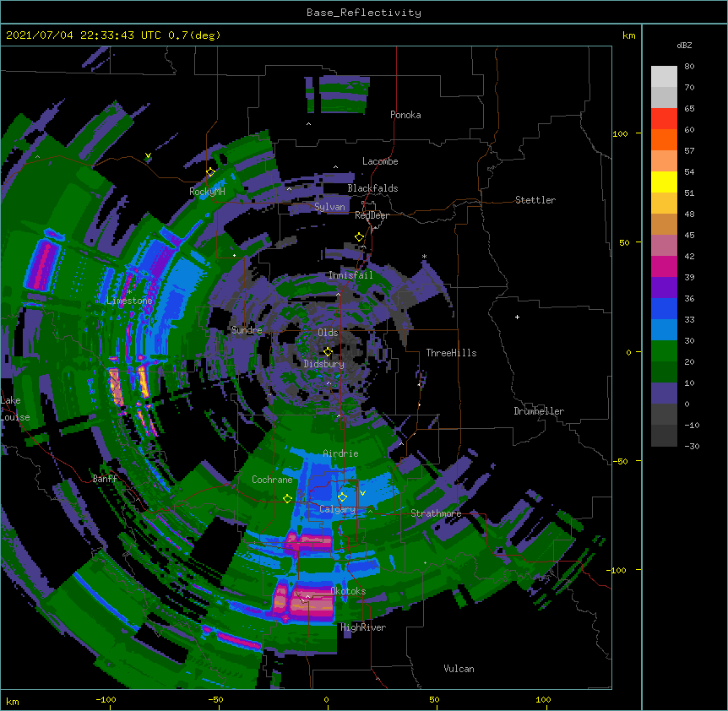Click the Base_Reflectivity title text

pyautogui.click(x=364, y=13)
